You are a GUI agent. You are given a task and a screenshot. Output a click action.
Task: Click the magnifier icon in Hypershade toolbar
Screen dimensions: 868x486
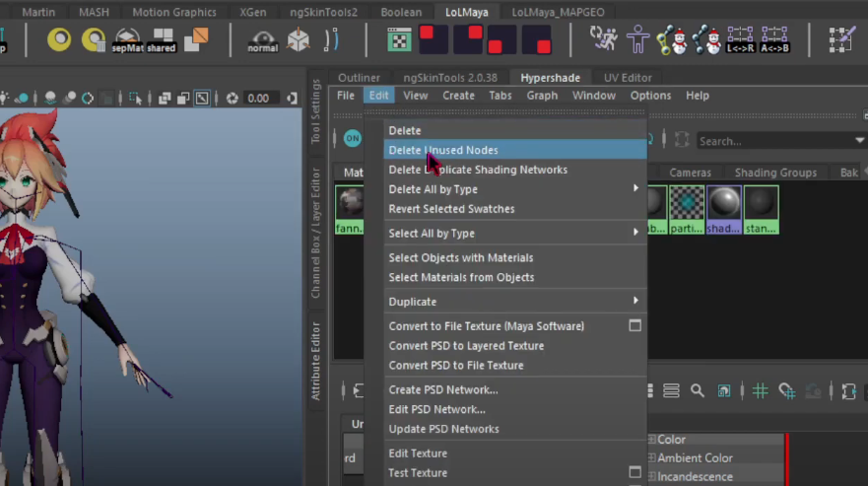[x=698, y=390]
